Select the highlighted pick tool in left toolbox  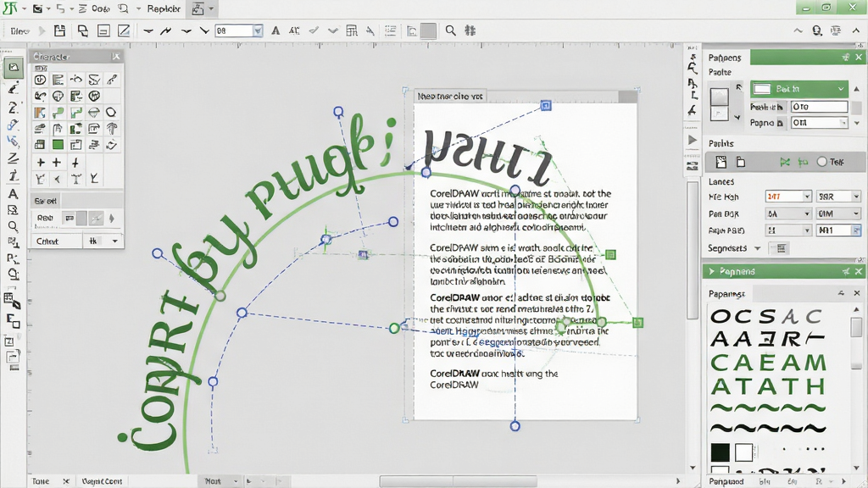tap(14, 68)
